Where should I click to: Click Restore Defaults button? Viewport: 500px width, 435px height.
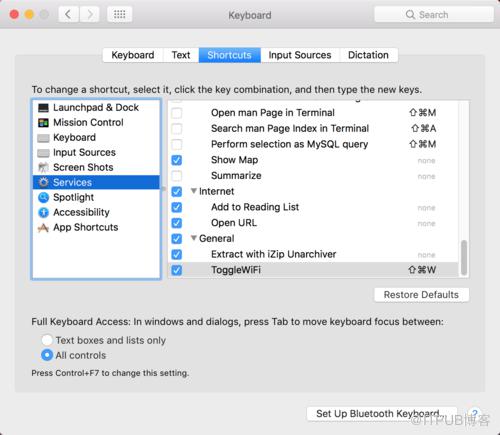point(421,295)
